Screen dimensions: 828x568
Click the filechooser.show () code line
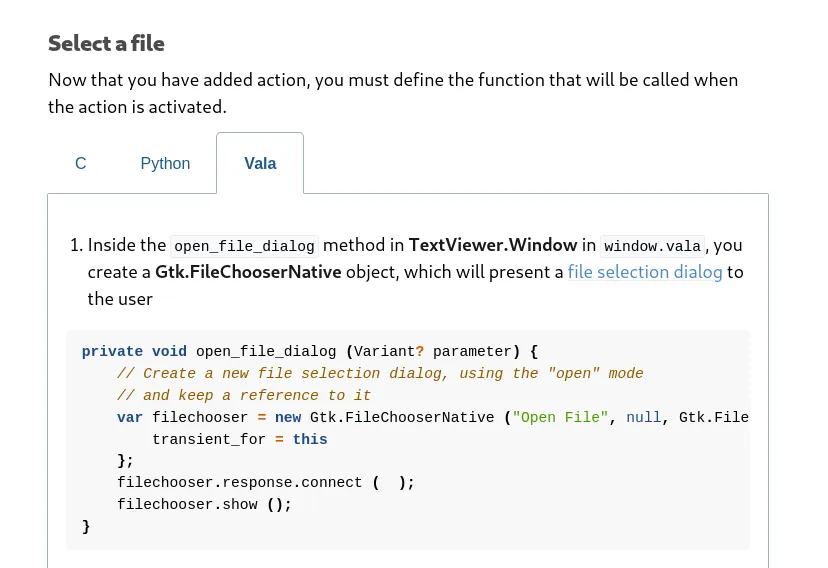(x=204, y=504)
